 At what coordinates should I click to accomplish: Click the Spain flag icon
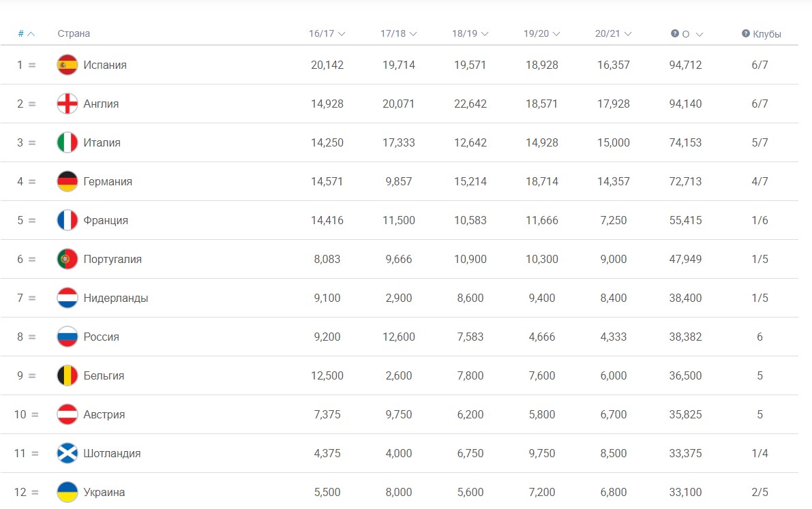(67, 65)
